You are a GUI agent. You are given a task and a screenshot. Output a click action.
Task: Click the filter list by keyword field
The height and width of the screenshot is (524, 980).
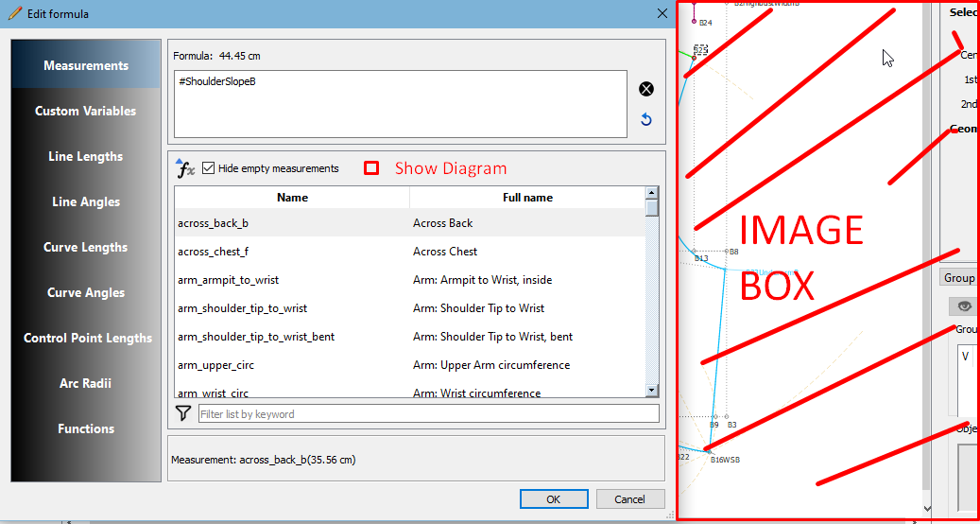click(x=428, y=414)
